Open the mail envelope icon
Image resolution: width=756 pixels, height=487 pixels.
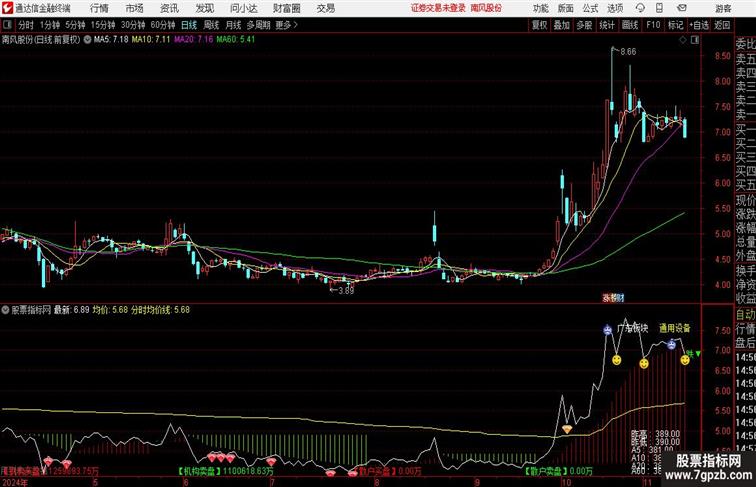pyautogui.click(x=681, y=8)
